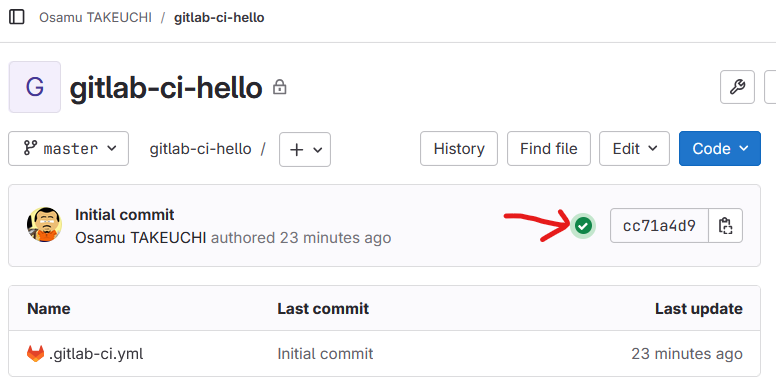Open the bold Initial commit title link

125,215
